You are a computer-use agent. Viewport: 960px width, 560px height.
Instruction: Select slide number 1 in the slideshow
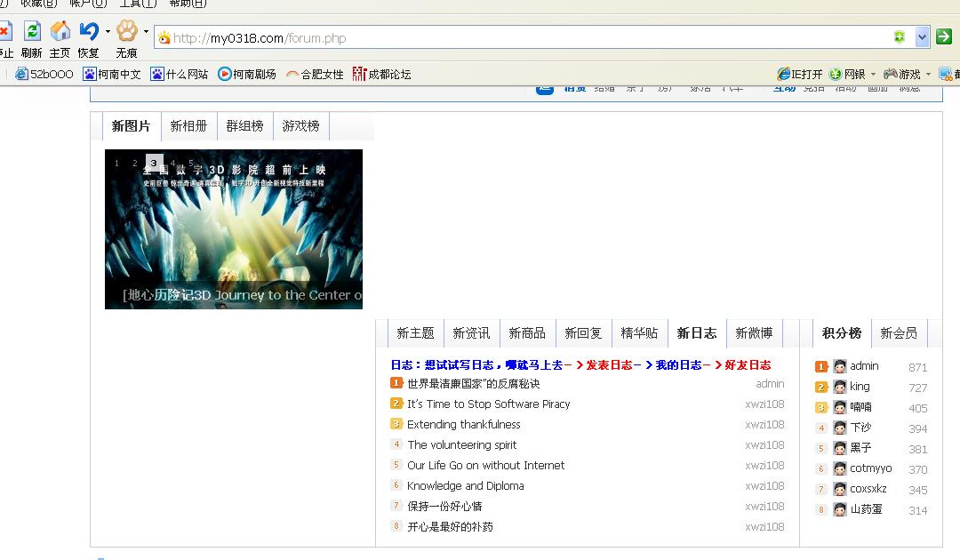coord(117,163)
